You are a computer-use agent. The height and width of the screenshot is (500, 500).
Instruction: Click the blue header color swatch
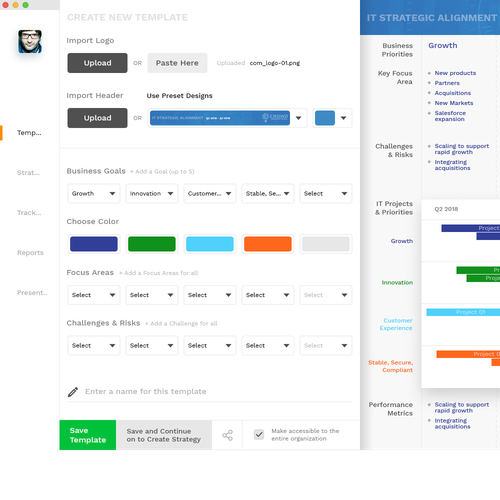click(x=325, y=118)
